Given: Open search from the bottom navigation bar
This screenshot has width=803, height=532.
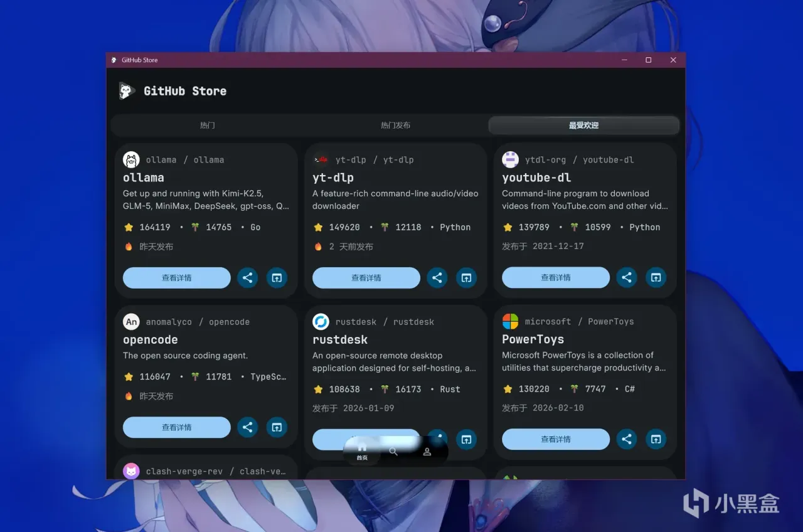Looking at the screenshot, I should click(393, 452).
